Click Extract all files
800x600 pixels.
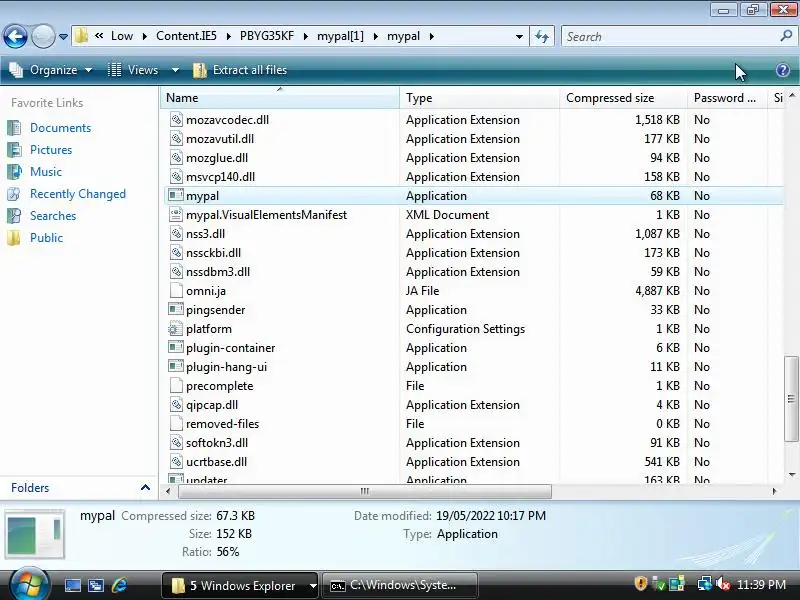(240, 70)
